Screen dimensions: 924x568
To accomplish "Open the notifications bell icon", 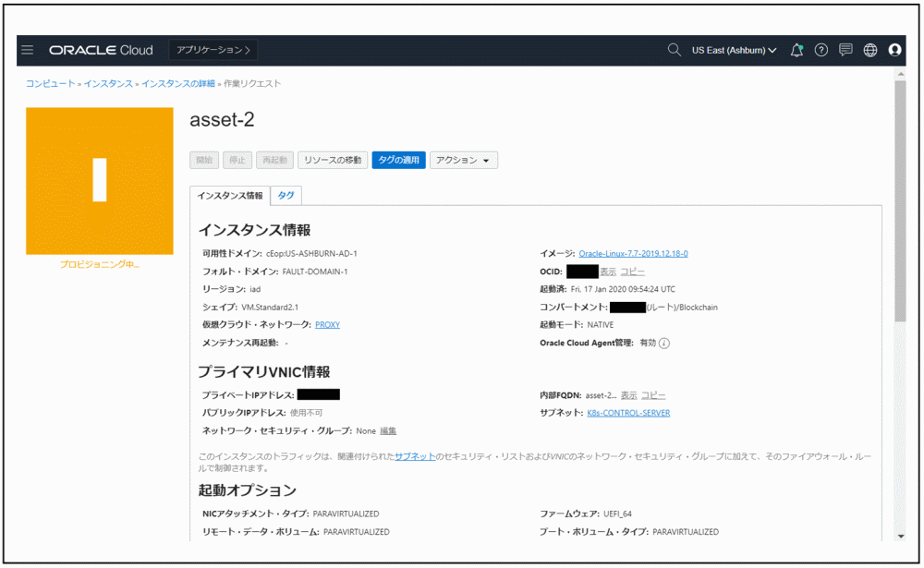I will (x=796, y=50).
